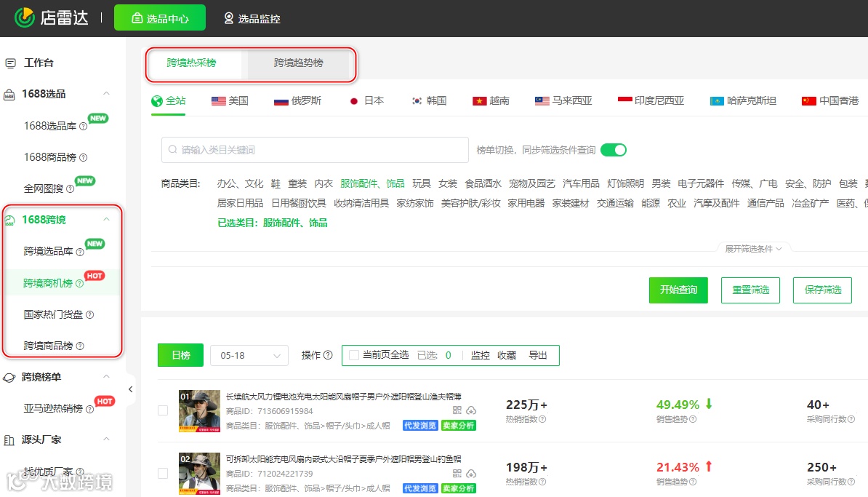Click the 日榜 button
The image size is (868, 497).
click(x=180, y=355)
